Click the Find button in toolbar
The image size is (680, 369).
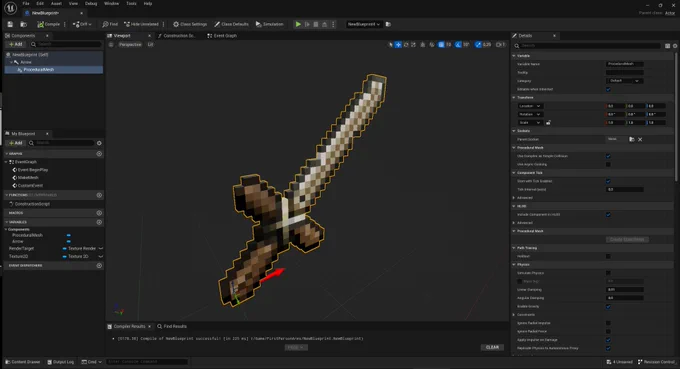pos(110,24)
